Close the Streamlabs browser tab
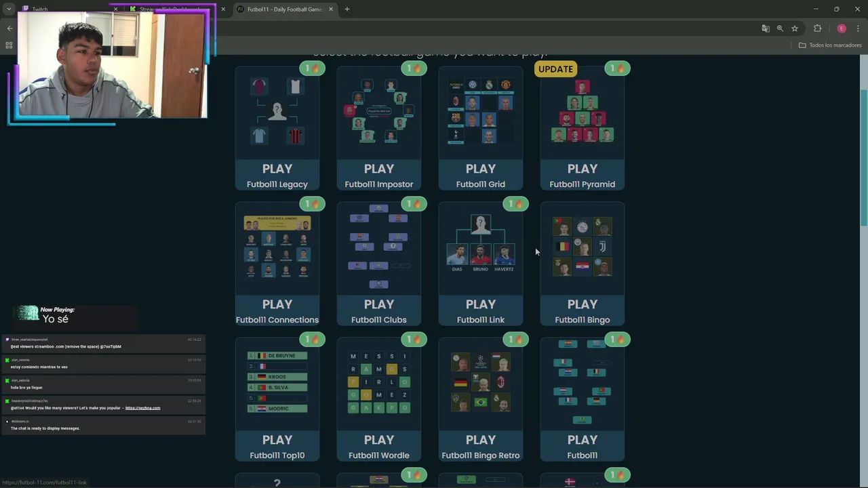The height and width of the screenshot is (488, 868). (x=223, y=9)
